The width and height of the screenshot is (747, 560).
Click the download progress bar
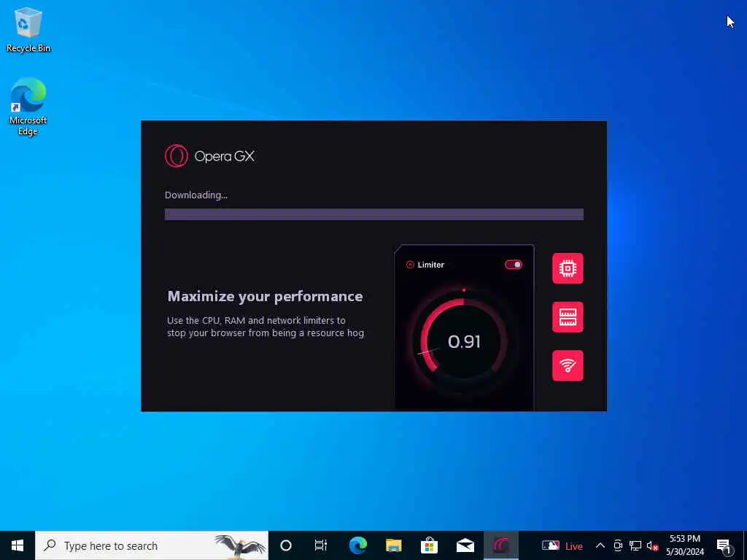374,214
